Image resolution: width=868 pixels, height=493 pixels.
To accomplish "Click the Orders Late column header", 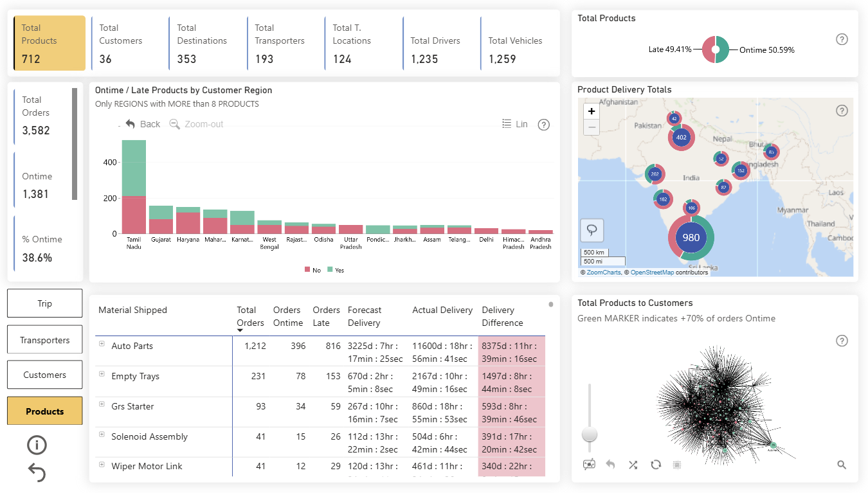I will pos(327,316).
